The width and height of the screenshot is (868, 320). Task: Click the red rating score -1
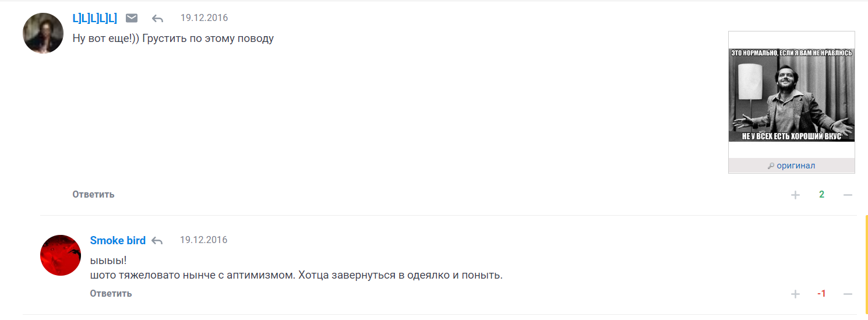[821, 294]
